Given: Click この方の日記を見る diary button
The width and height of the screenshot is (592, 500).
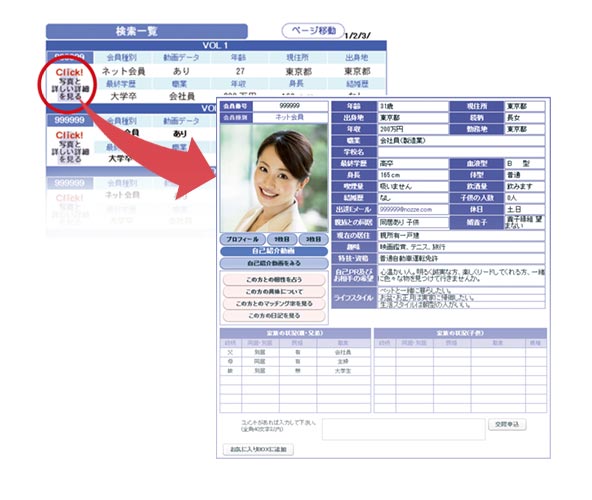Looking at the screenshot, I should [274, 316].
